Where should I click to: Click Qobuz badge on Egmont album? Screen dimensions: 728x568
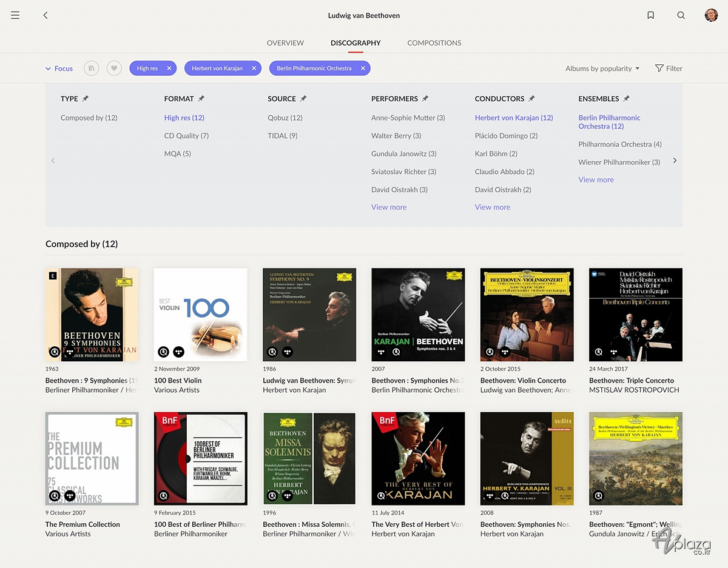coord(599,496)
